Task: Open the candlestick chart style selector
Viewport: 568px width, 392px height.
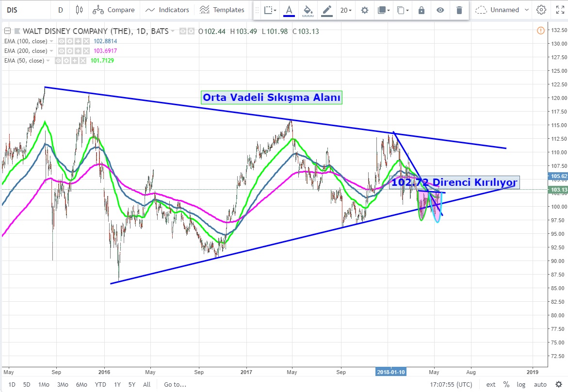Action: tap(80, 10)
